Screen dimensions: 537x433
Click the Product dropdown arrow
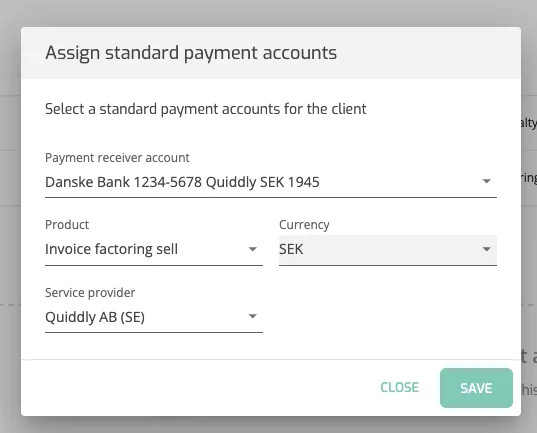point(252,249)
